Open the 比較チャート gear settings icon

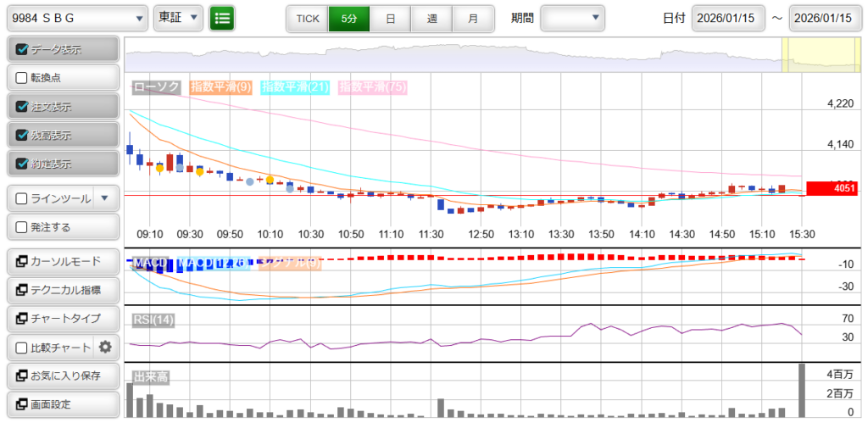point(105,347)
